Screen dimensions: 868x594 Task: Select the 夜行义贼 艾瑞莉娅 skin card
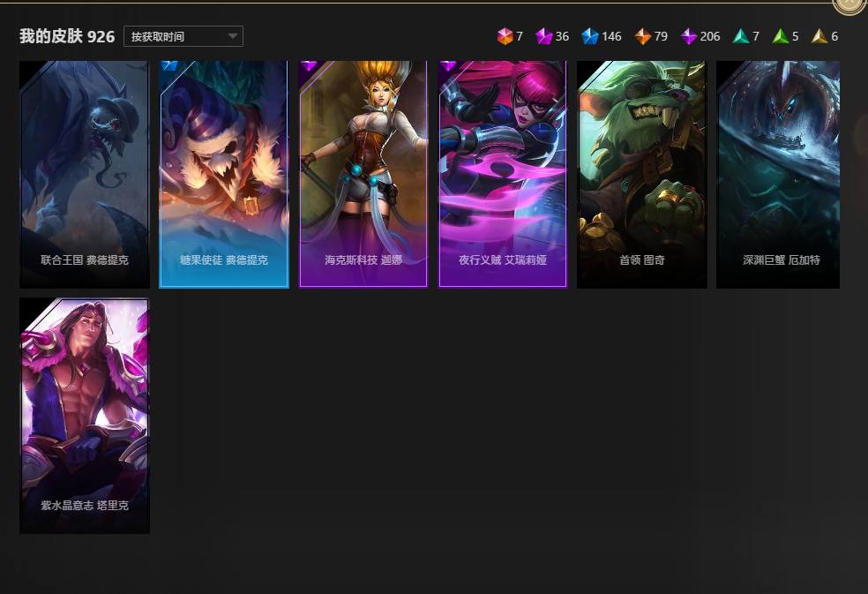point(503,175)
